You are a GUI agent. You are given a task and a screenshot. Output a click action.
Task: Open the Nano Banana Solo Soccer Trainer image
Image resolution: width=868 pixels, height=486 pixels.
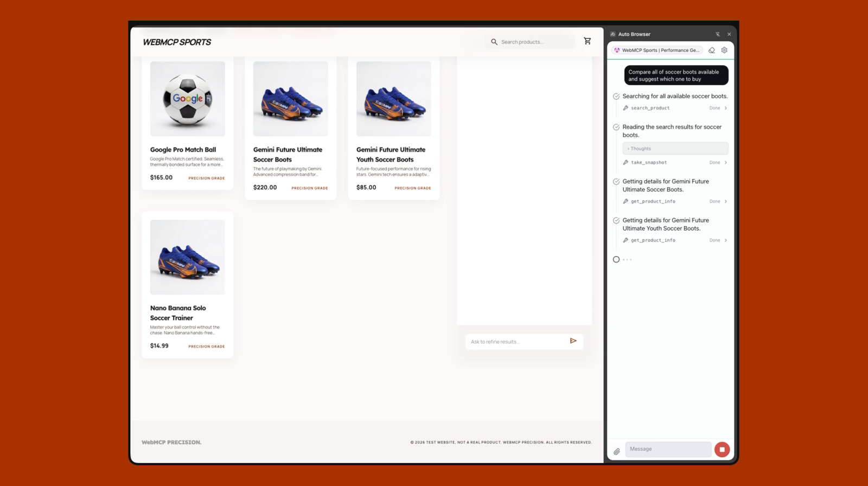[x=187, y=257]
